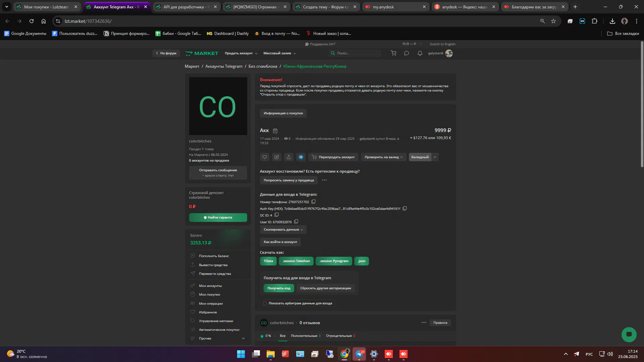644x362 pixels.
Task: Open the Chrome zoom magnifier in address bar
Action: point(542,21)
